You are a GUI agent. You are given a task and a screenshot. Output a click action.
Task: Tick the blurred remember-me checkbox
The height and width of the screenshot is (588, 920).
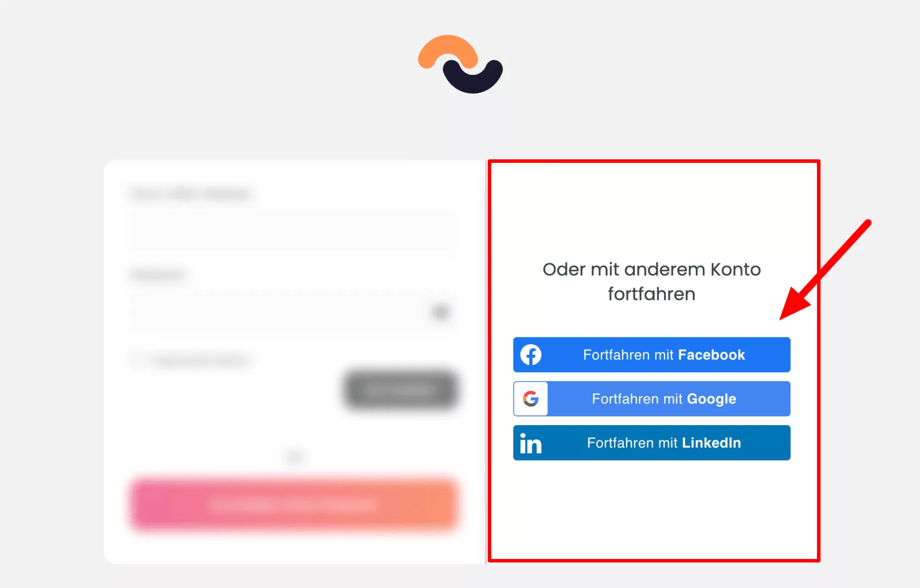[136, 359]
